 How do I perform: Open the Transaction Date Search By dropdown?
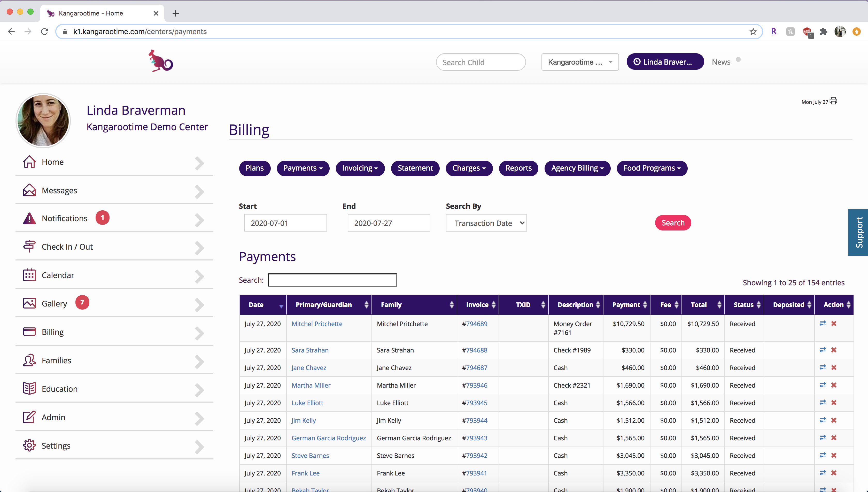pos(486,223)
